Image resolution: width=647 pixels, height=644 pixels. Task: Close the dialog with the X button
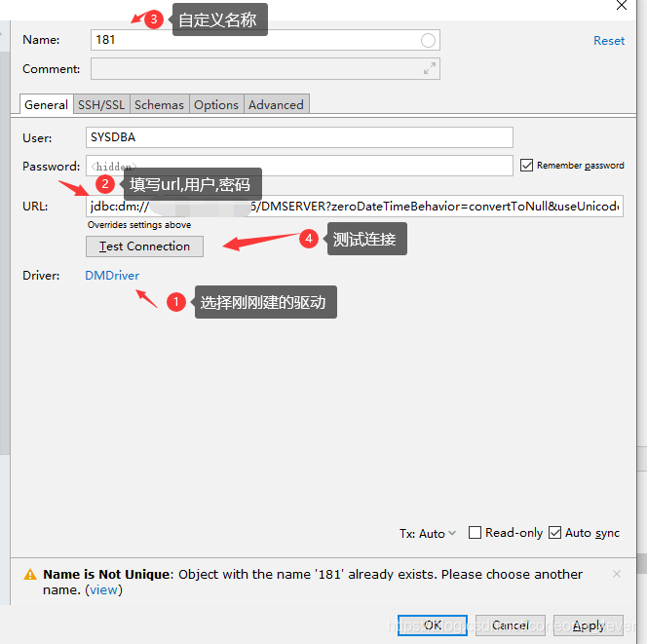point(622,6)
